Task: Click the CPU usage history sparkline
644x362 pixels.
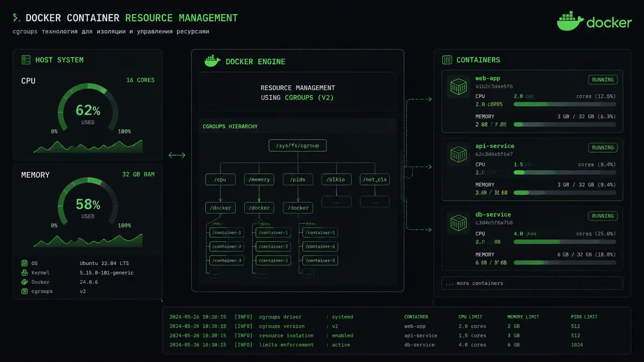Action: coord(87,146)
